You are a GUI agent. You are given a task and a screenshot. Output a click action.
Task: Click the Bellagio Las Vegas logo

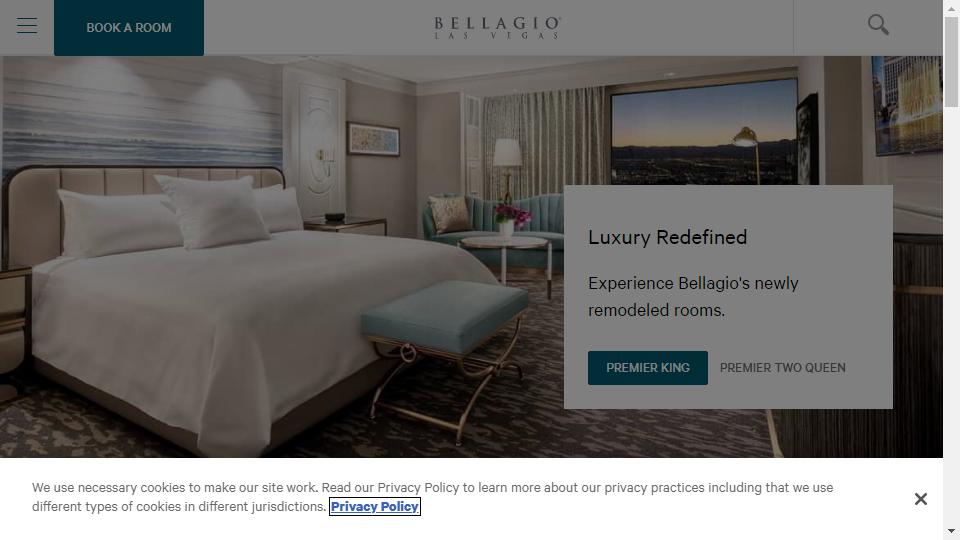point(497,28)
